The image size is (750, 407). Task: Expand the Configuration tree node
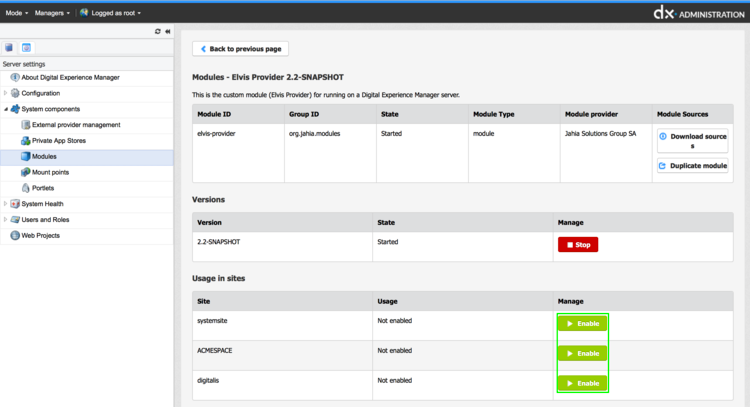tap(5, 93)
